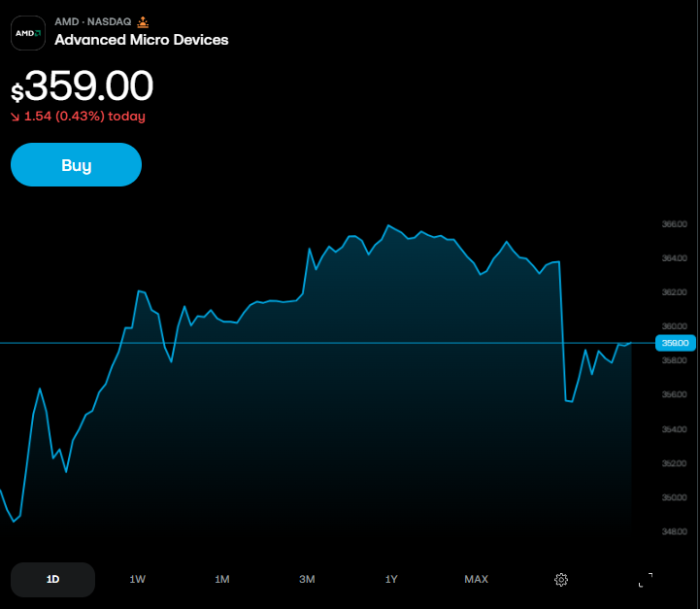700x609 pixels.
Task: Click the AMD · NASDAQ ticker text
Action: click(93, 21)
